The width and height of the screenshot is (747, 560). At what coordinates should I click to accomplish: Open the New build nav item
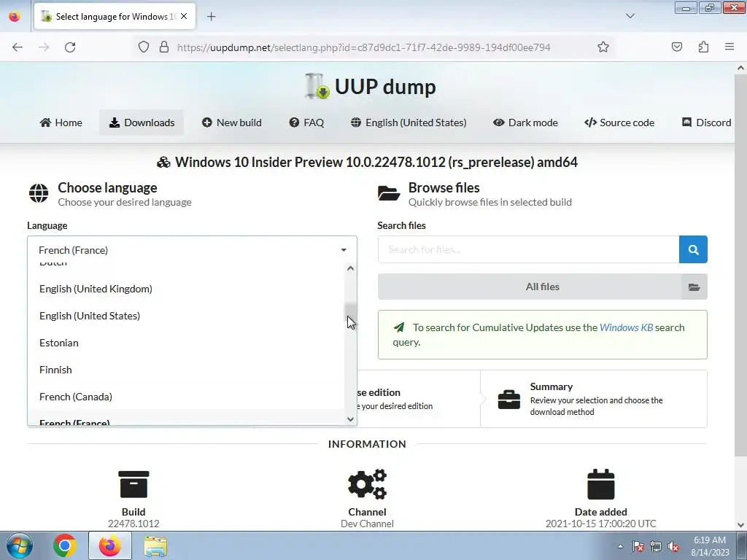[x=231, y=122]
